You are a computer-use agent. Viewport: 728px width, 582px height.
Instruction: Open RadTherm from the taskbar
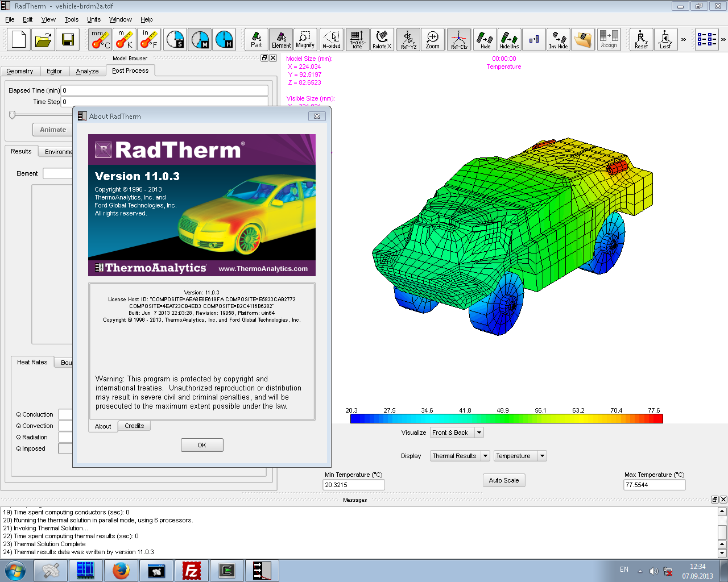[x=262, y=570]
